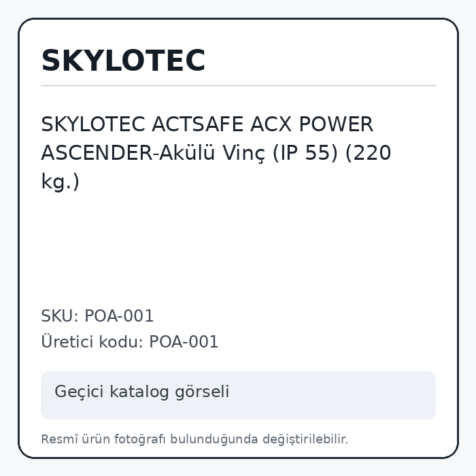Click the word POWER in product title
The height and width of the screenshot is (476, 476).
tap(336, 124)
